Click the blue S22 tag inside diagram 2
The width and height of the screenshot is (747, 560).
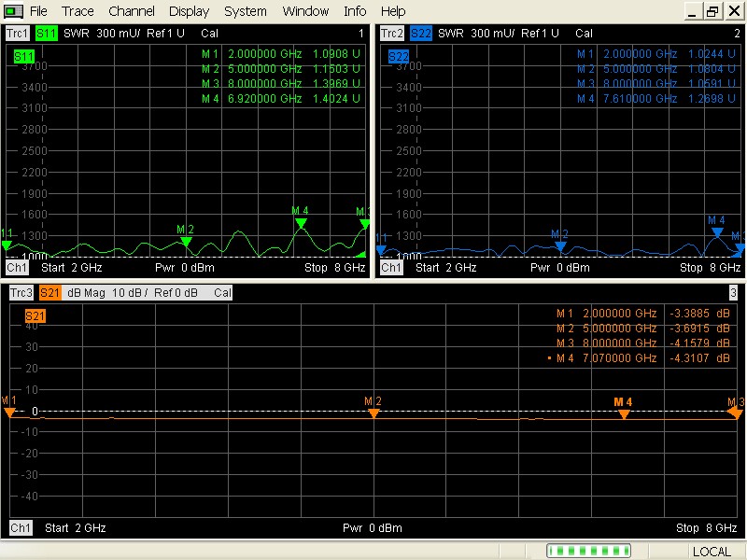point(399,57)
